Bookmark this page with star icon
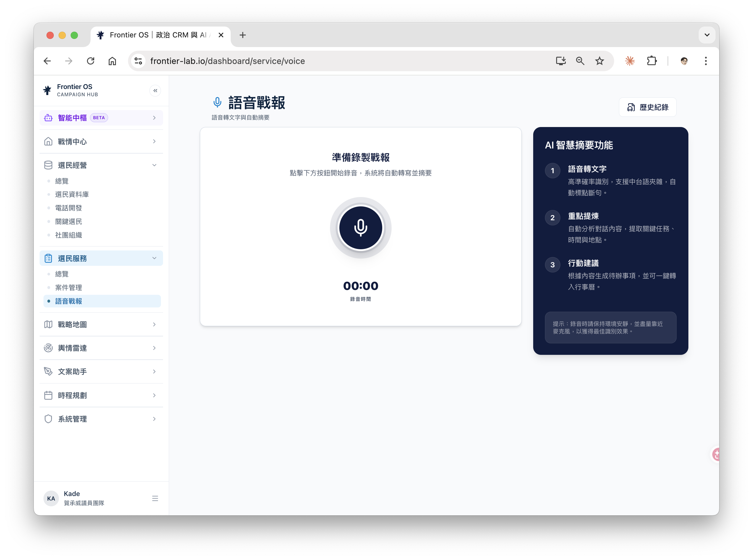This screenshot has height=560, width=753. [599, 61]
